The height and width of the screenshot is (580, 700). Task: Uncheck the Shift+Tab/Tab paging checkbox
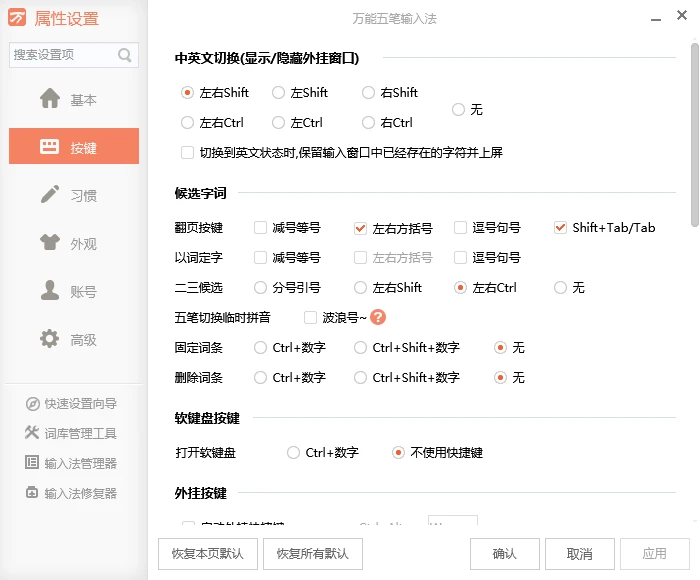point(560,228)
